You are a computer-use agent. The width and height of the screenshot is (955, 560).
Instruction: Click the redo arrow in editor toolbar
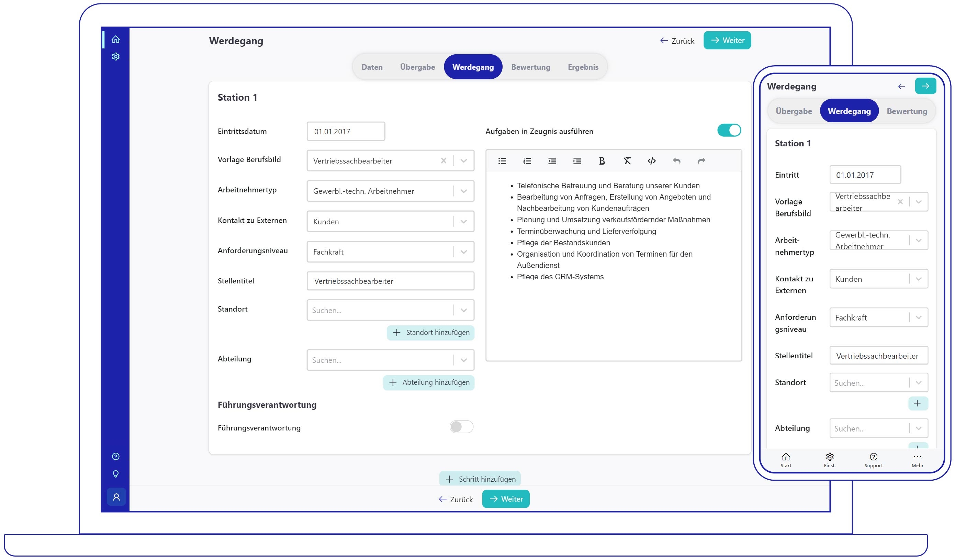[x=701, y=161]
